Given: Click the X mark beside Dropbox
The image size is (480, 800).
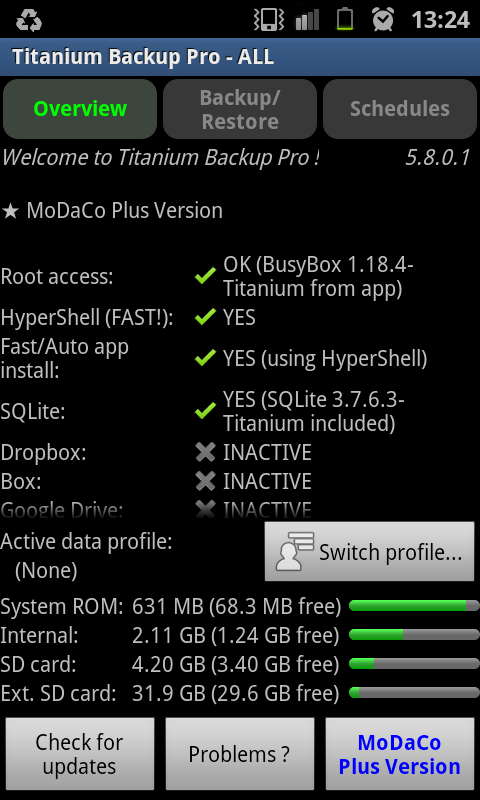Looking at the screenshot, I should point(205,452).
